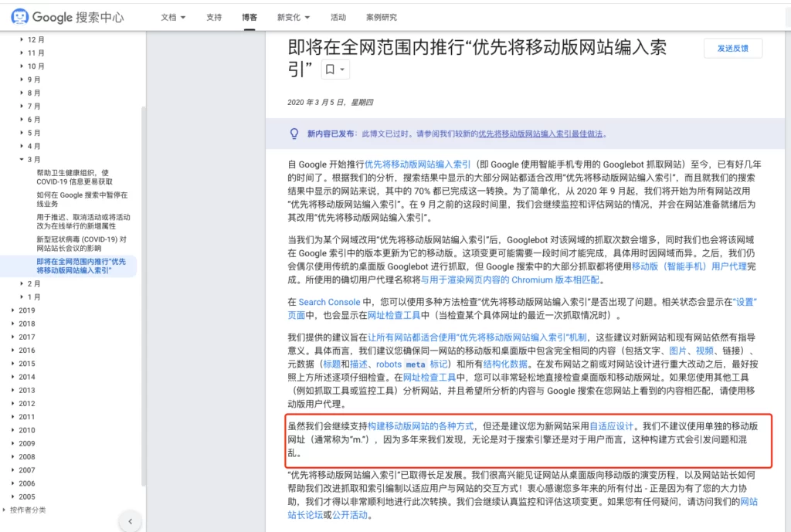Open 网址检查工具 link in Search Console paragraph
Image resolution: width=791 pixels, height=532 pixels.
pos(394,315)
